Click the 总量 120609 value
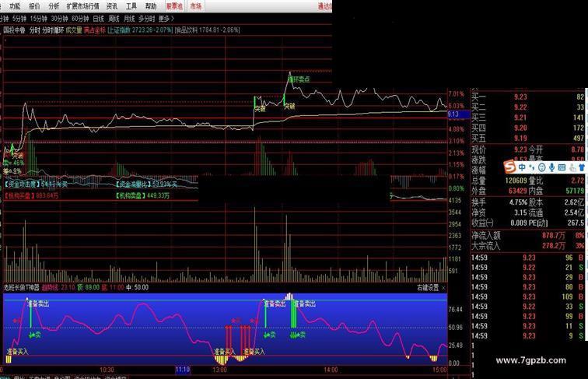Screen dimensions: 588x379 point(516,181)
